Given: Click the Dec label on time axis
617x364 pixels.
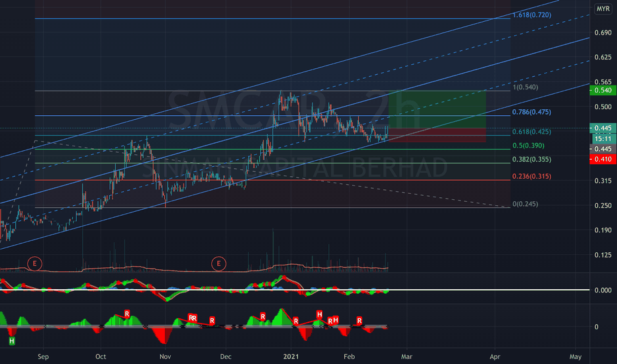Looking at the screenshot, I should point(226,357).
